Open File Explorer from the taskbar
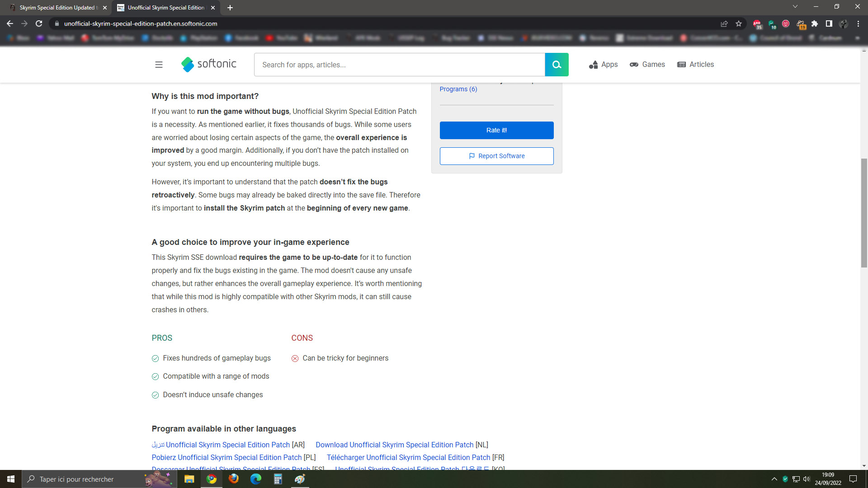Image resolution: width=868 pixels, height=488 pixels. tap(189, 479)
